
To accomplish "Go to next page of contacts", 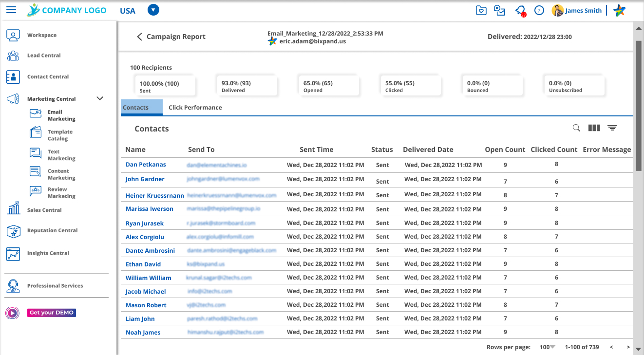I will pos(628,347).
